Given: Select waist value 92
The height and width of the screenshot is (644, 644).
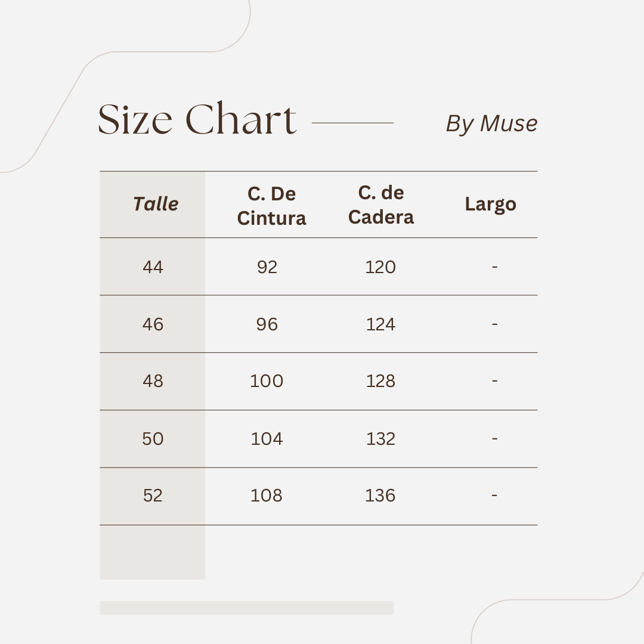Looking at the screenshot, I should [x=267, y=267].
